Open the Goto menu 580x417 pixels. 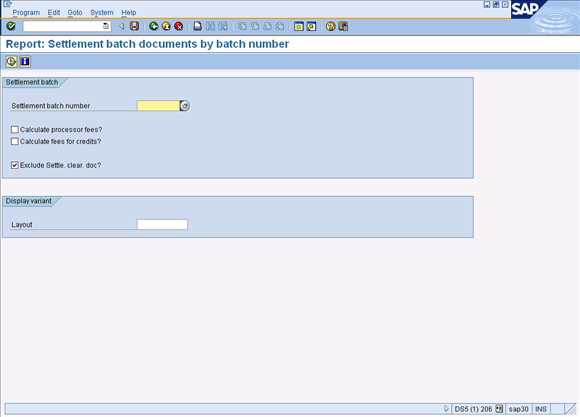[75, 13]
